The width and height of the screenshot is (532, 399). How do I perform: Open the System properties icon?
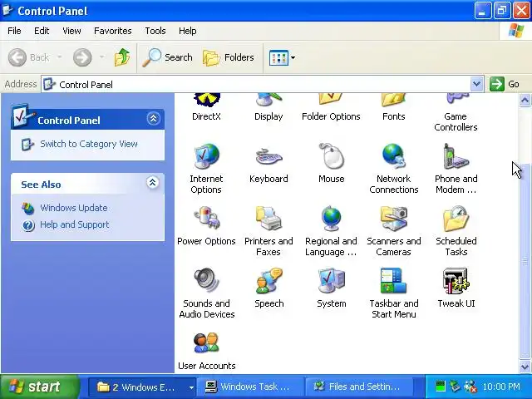[331, 288]
